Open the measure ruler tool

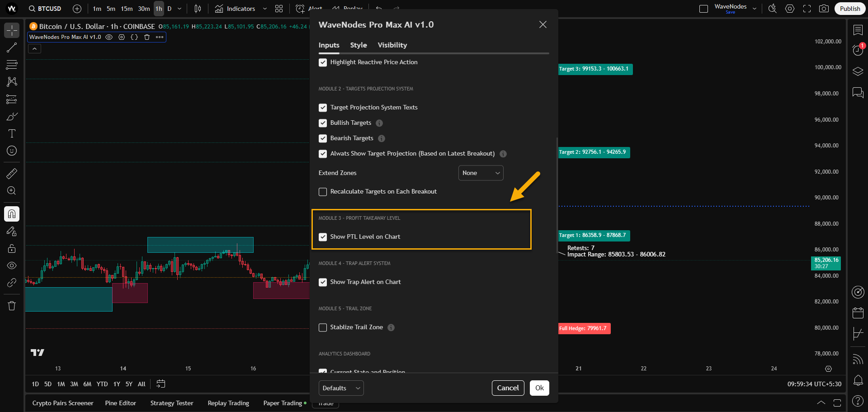tap(11, 173)
